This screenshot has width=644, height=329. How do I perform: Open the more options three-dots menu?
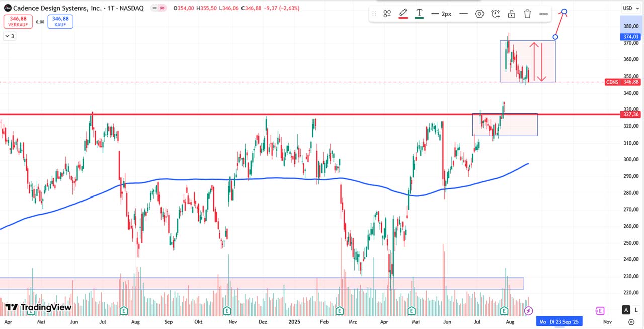(x=543, y=14)
